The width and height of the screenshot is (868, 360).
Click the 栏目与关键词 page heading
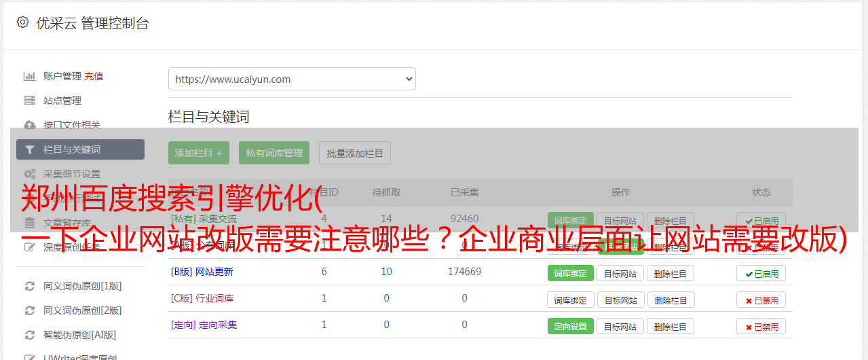click(208, 117)
